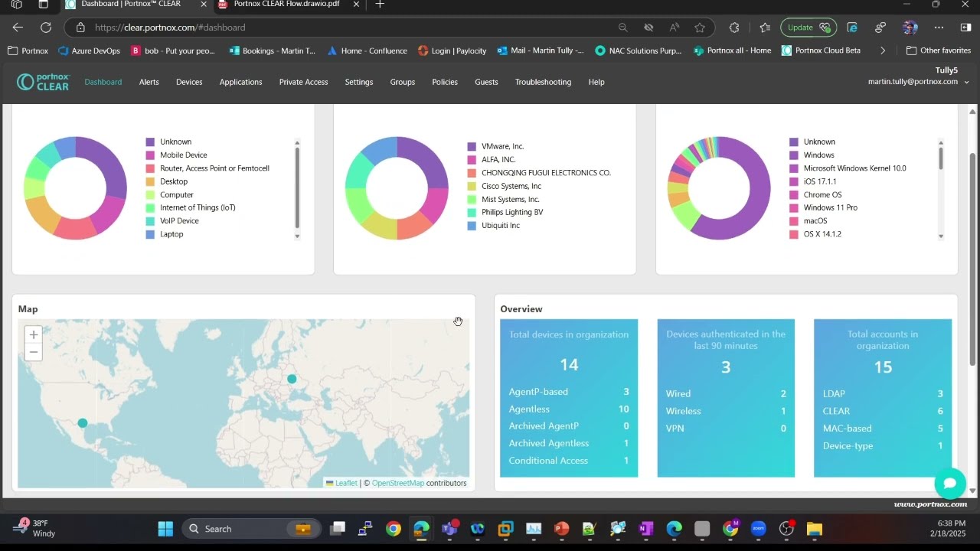
Task: Open Internet Explorer mode icon
Action: click(852, 28)
